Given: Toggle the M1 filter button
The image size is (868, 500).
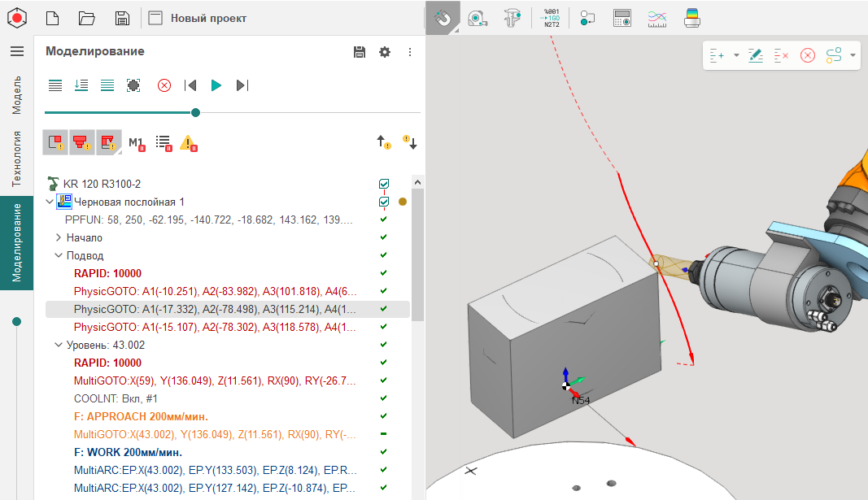Looking at the screenshot, I should pyautogui.click(x=136, y=143).
